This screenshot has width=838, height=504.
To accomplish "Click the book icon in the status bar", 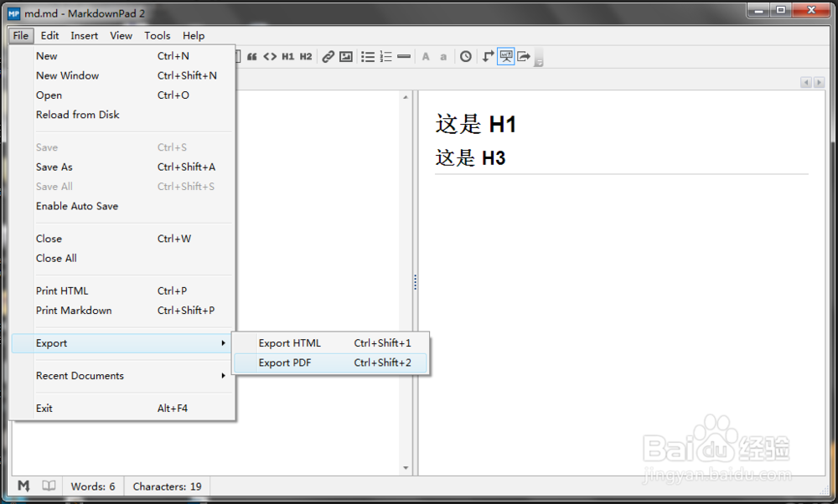I will click(x=49, y=486).
